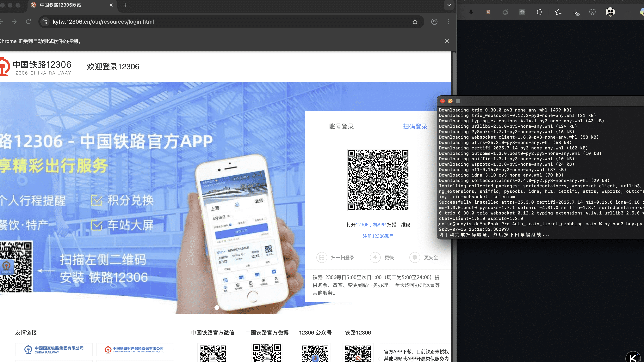Click the URL address bar field

pyautogui.click(x=225, y=22)
